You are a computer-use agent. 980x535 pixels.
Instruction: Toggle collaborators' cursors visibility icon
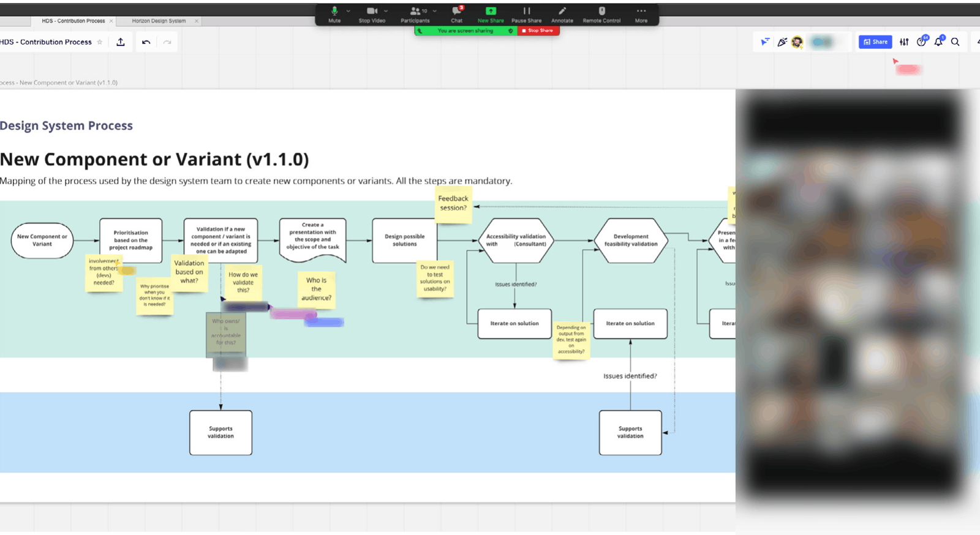click(766, 42)
